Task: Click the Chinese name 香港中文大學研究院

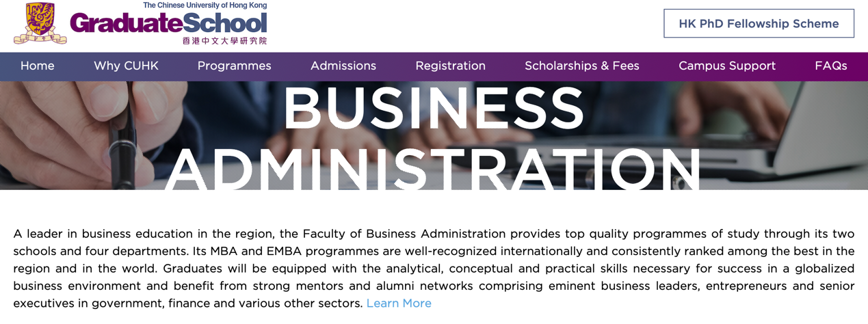Action: coord(224,41)
